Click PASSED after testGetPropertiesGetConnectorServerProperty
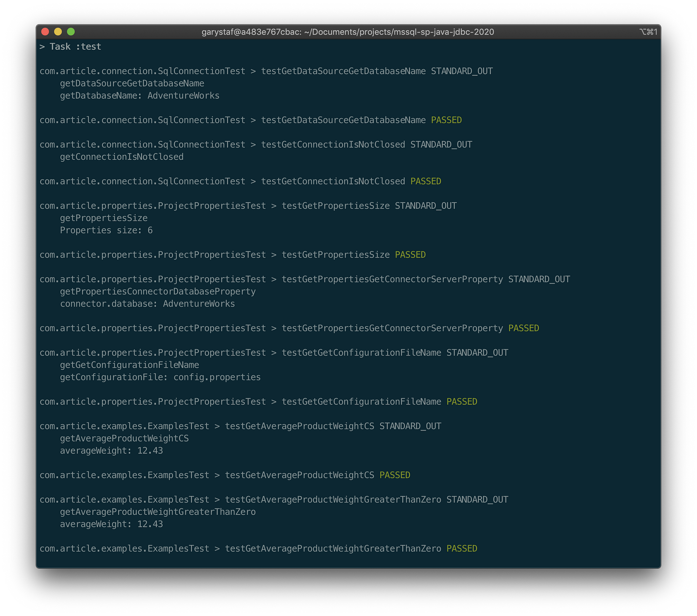 point(524,328)
